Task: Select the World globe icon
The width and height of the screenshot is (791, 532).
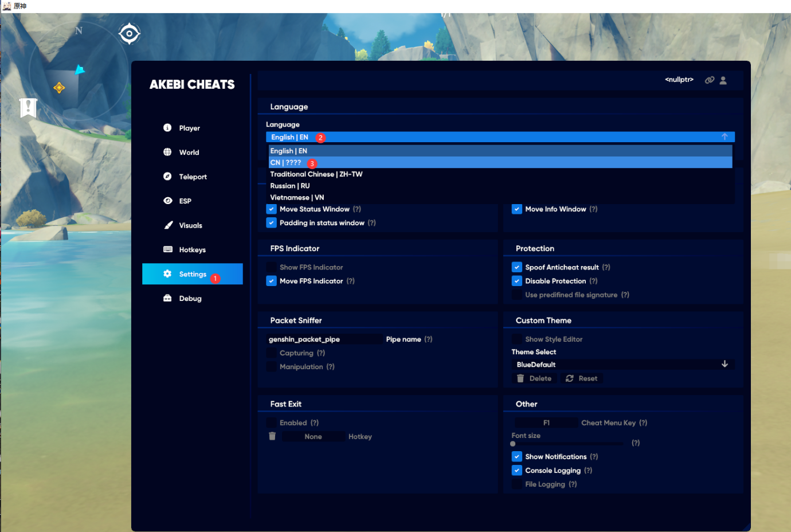Action: 167,152
